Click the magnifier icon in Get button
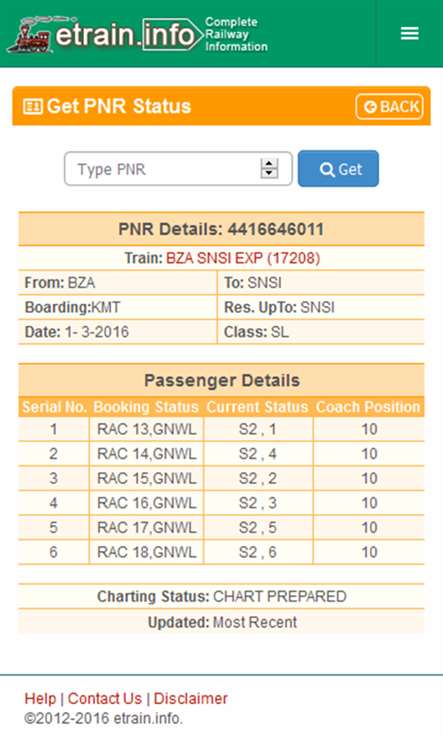This screenshot has height=738, width=443. pyautogui.click(x=326, y=169)
